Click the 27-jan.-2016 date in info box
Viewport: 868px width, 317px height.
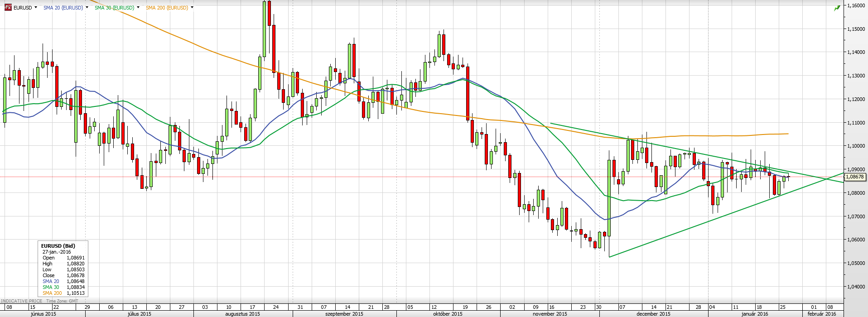57,252
